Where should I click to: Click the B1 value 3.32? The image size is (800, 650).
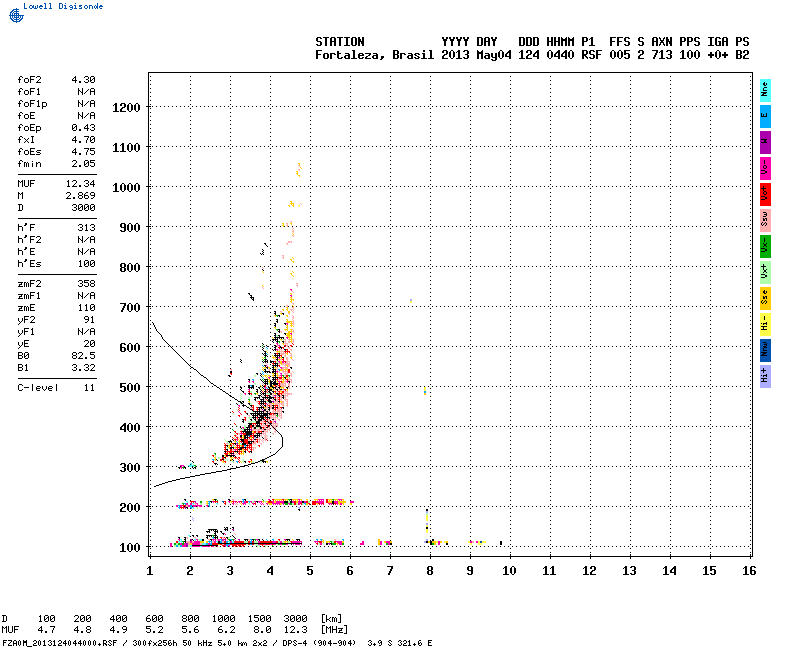pyautogui.click(x=83, y=368)
